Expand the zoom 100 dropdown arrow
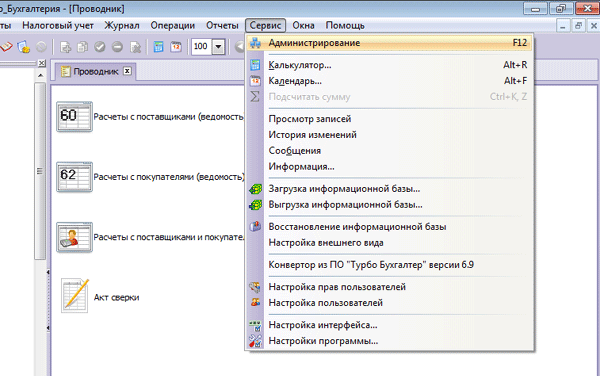600x376 pixels. click(x=218, y=47)
